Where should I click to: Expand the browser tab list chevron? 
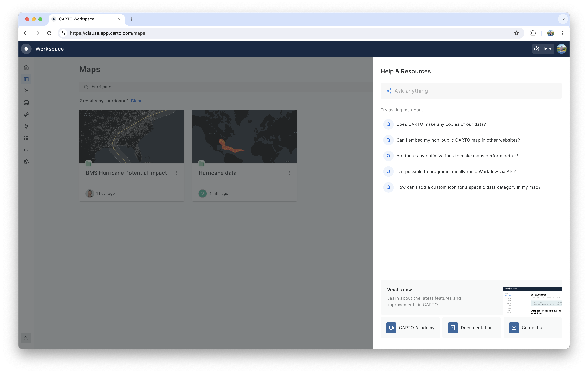coord(563,19)
